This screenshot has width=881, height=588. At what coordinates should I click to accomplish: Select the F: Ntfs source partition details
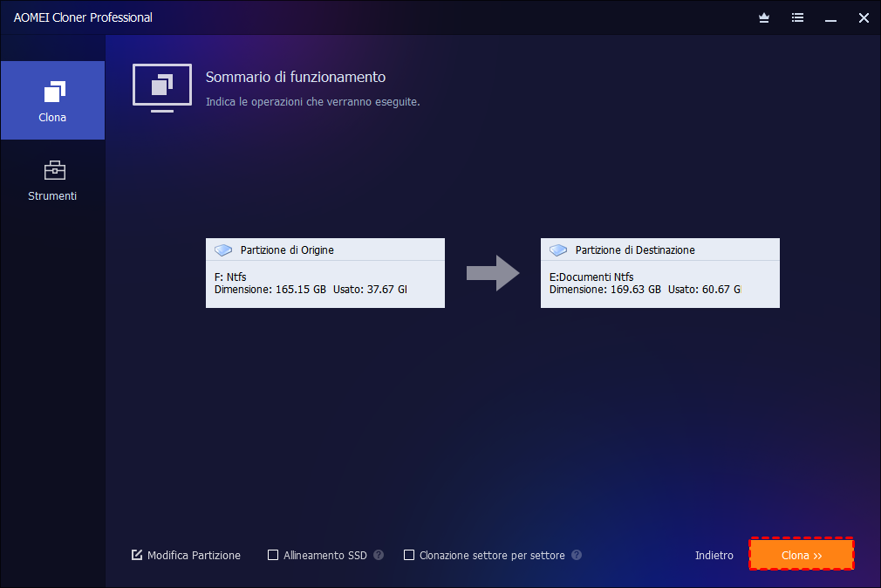click(324, 284)
